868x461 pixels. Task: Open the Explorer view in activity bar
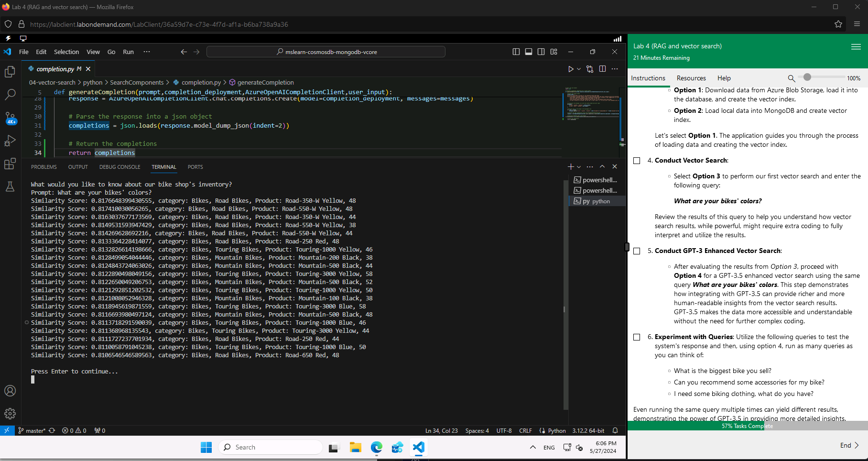coord(10,72)
